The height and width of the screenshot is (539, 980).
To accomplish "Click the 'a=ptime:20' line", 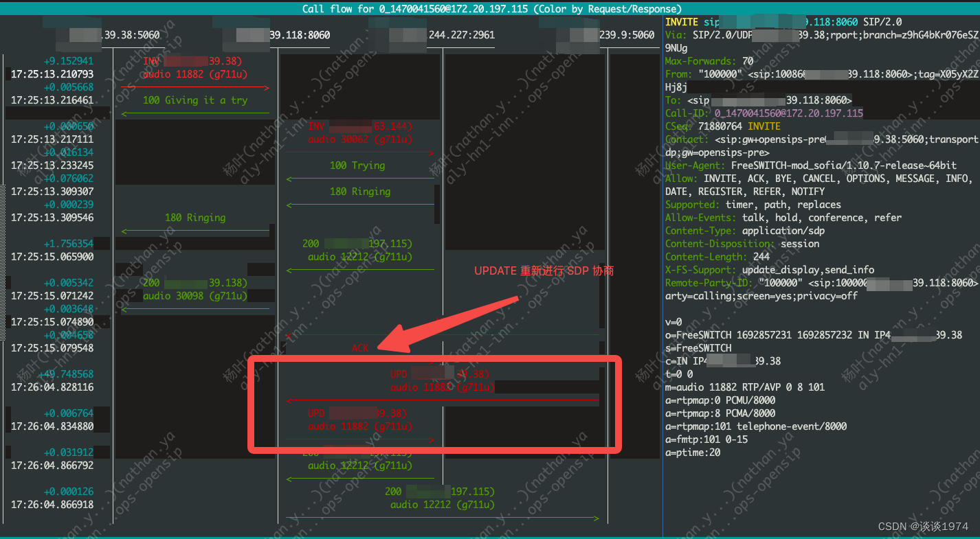I will click(693, 452).
